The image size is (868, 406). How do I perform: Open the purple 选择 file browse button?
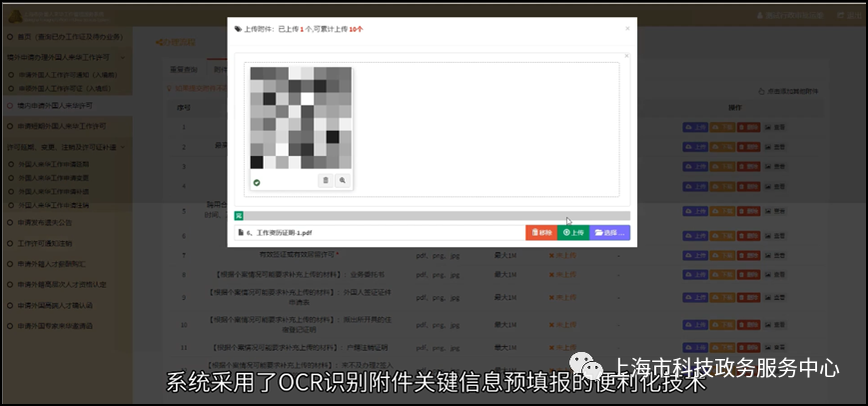pos(610,233)
